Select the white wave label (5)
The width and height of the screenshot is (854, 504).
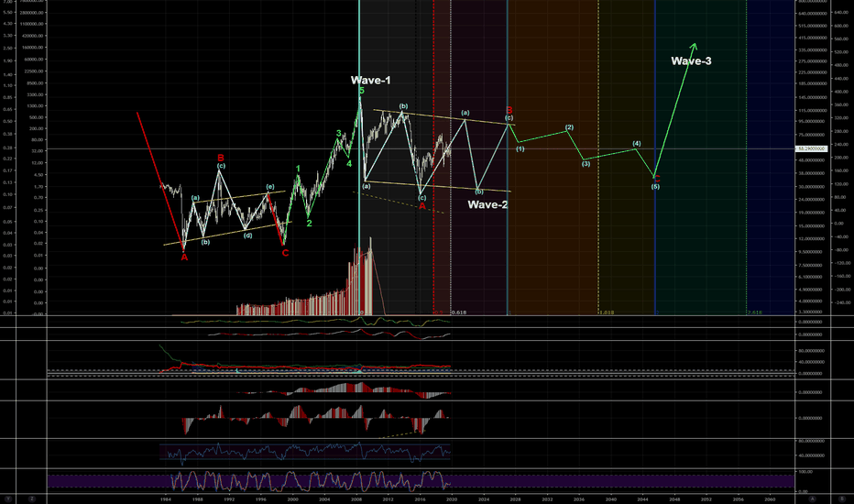pos(656,187)
